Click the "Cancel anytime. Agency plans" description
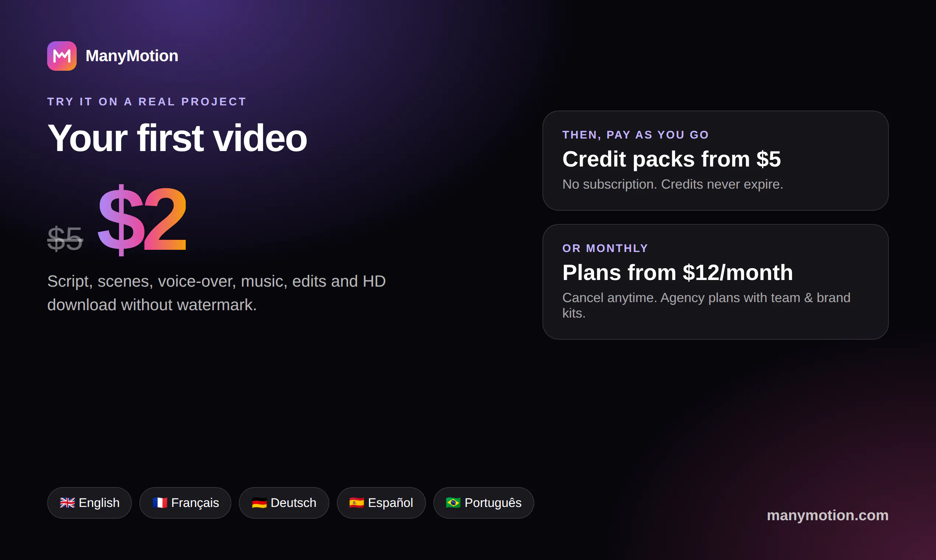936x560 pixels. pos(706,305)
